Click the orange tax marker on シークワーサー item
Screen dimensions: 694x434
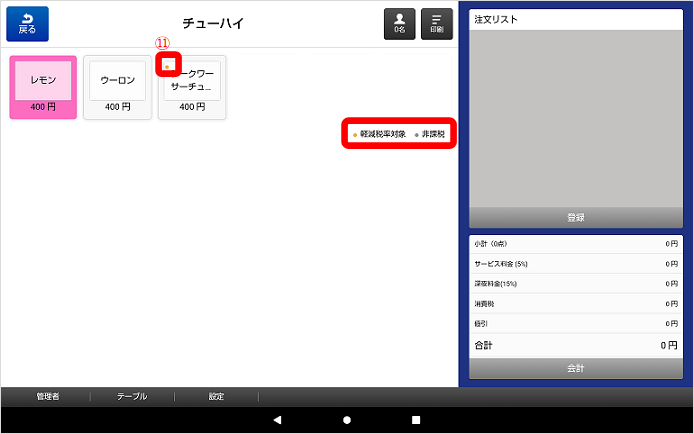click(x=167, y=66)
